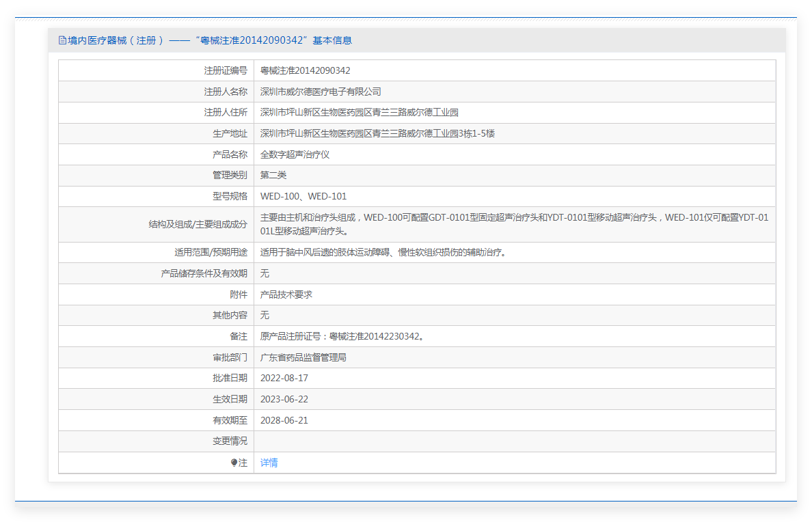Select the 产品技术要求 attachment value
Image resolution: width=812 pixels, height=522 pixels.
click(x=286, y=294)
